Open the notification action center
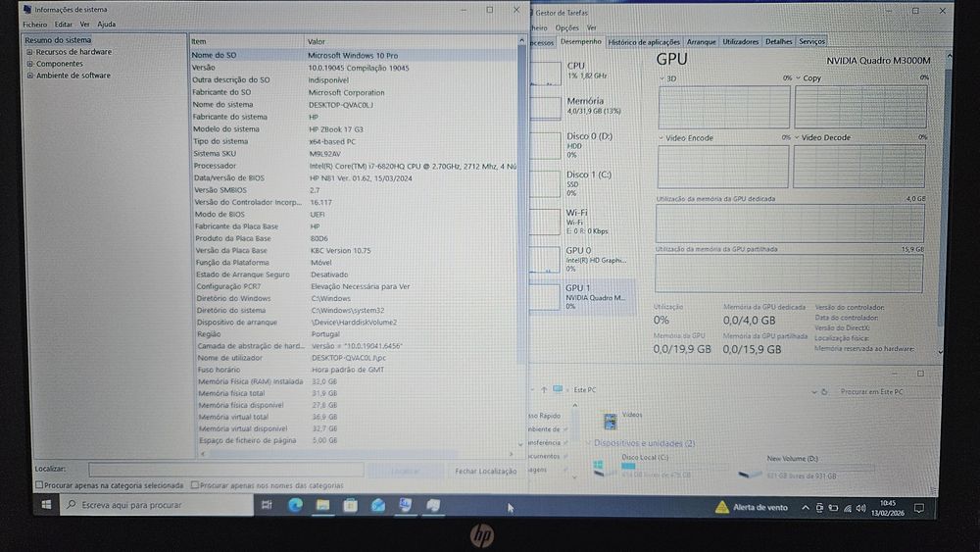This screenshot has height=552, width=980. 919,508
